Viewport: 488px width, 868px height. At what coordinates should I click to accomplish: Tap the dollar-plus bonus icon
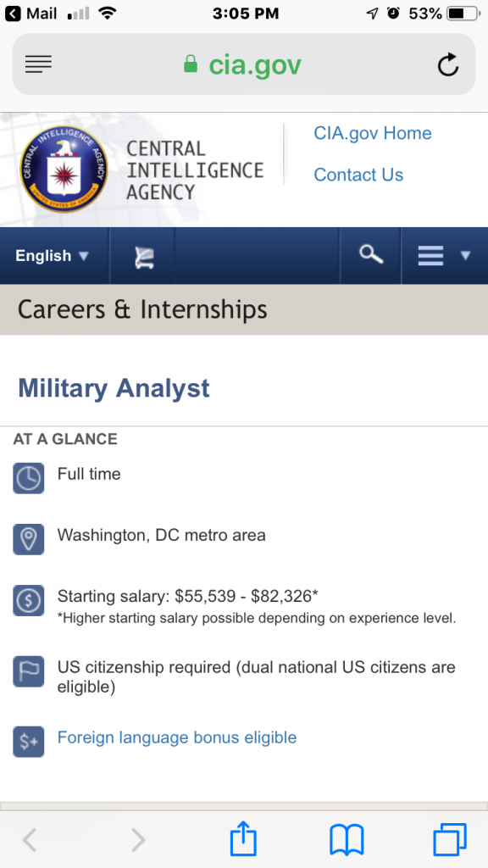pyautogui.click(x=29, y=742)
